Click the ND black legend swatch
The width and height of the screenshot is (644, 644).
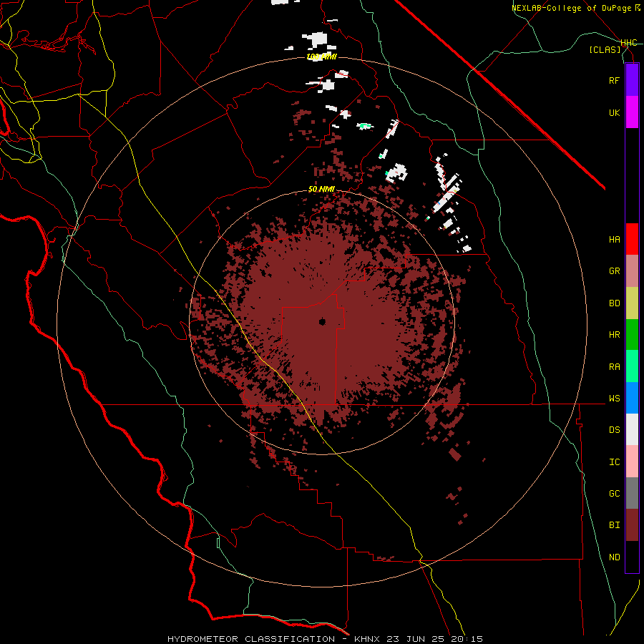(632, 557)
